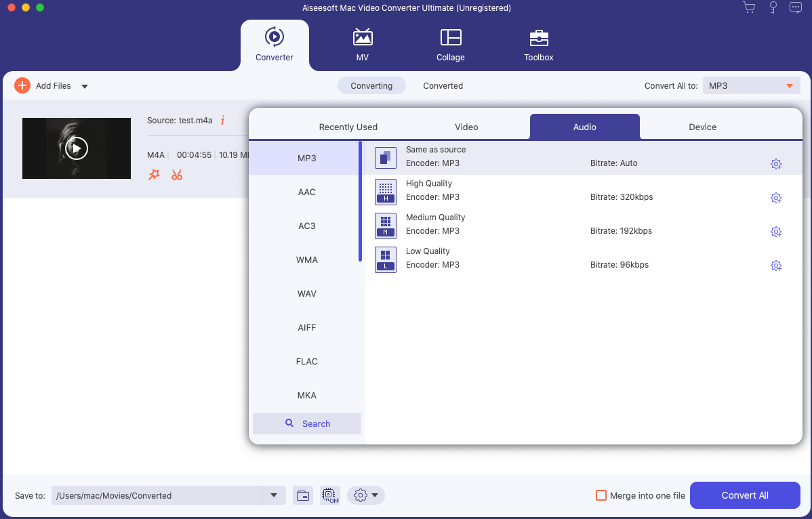812x519 pixels.
Task: Expand the Save to path dropdown arrow
Action: [x=273, y=495]
